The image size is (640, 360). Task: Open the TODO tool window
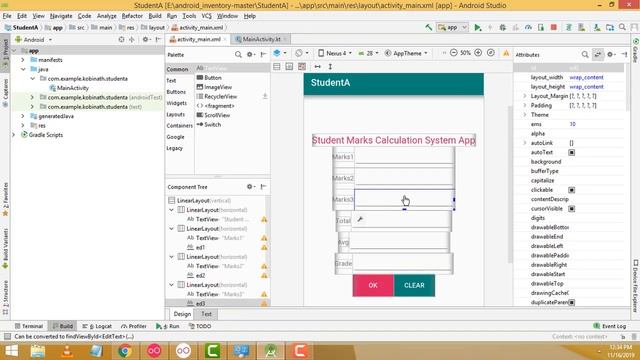[x=200, y=326]
